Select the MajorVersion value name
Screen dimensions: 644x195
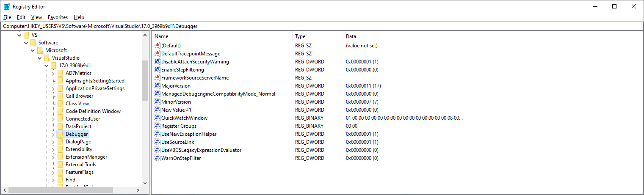(x=176, y=85)
